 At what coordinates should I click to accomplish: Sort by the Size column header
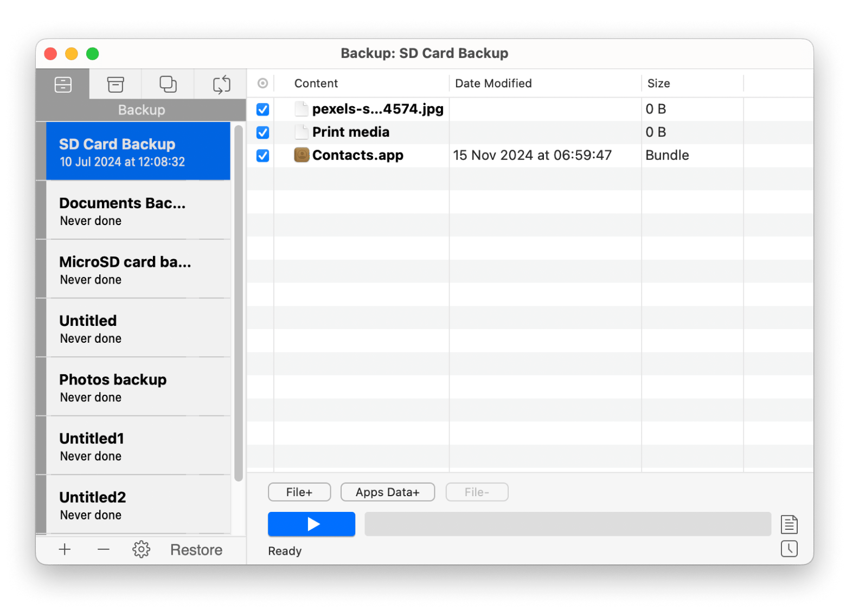click(x=658, y=83)
